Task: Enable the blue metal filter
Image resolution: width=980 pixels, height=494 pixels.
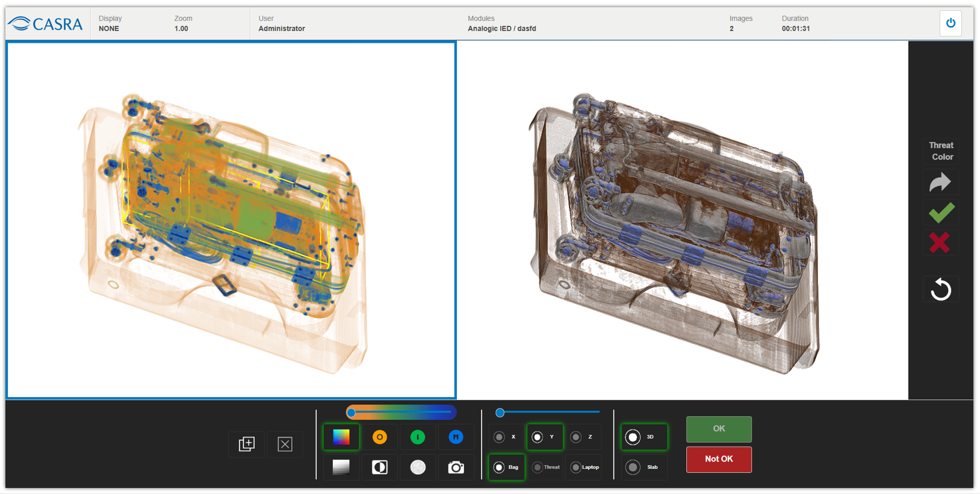Action: 456,437
